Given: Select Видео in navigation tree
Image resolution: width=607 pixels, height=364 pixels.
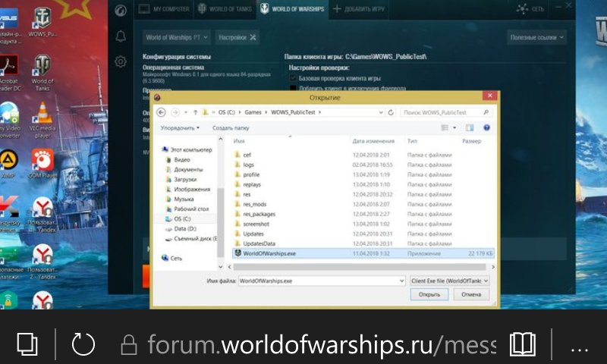Looking at the screenshot, I should [x=178, y=160].
